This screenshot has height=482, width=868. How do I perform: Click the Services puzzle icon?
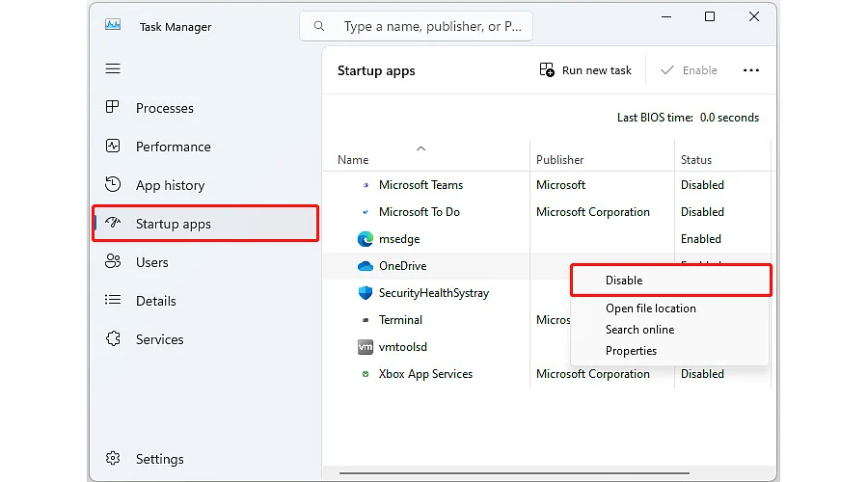point(113,338)
